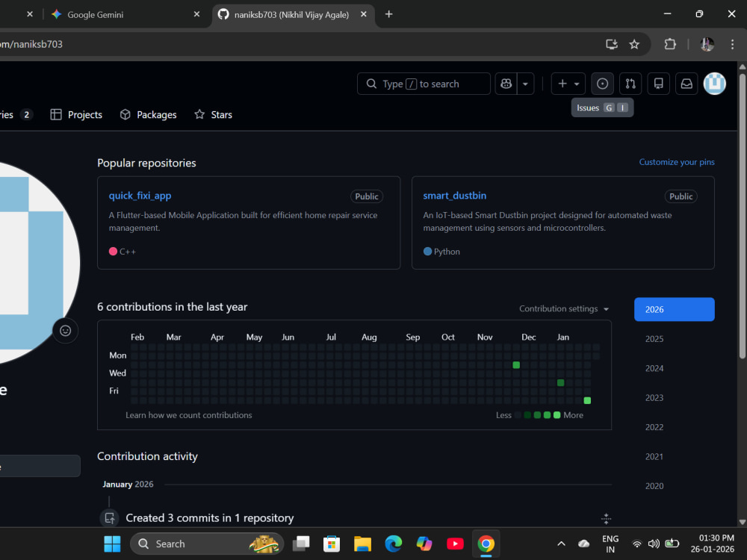Open the clock showing 01:30 PM
This screenshot has width=747, height=560.
[x=713, y=544]
